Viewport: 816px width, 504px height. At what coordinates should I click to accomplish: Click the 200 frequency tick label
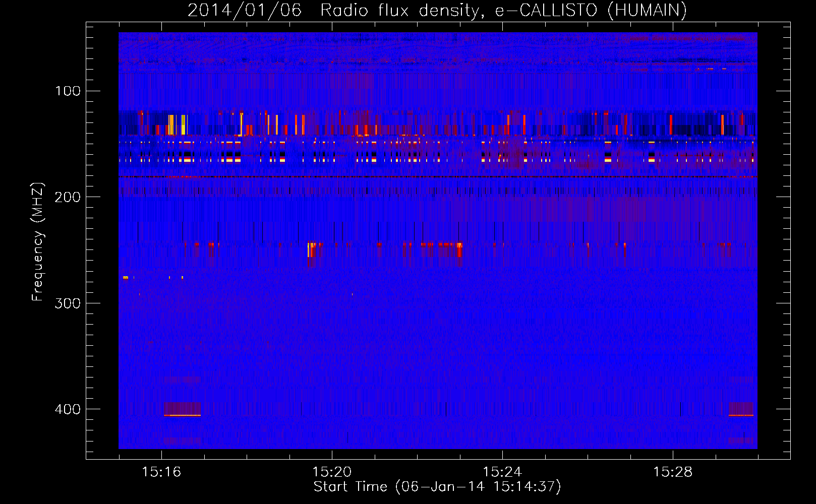pyautogui.click(x=68, y=197)
